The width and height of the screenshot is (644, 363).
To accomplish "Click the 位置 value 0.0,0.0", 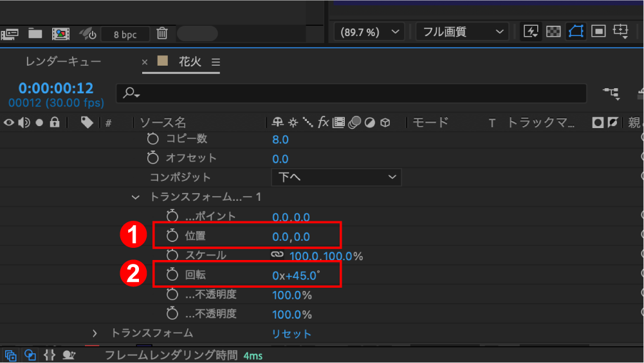I will click(291, 236).
